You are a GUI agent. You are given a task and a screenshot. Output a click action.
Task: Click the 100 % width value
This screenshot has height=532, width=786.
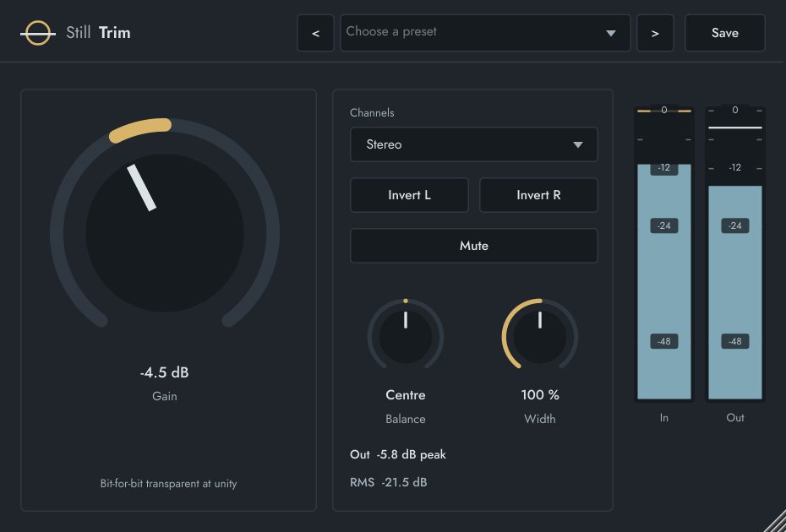coord(540,394)
